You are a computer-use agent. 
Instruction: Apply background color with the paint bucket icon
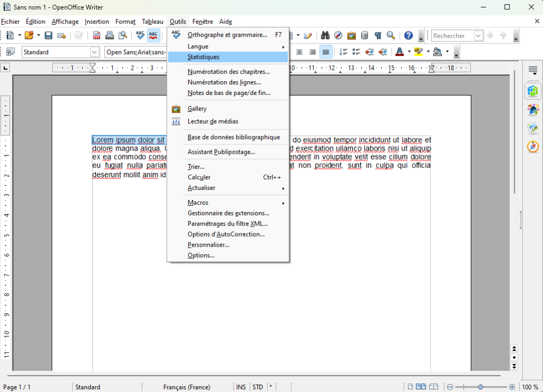click(x=437, y=52)
